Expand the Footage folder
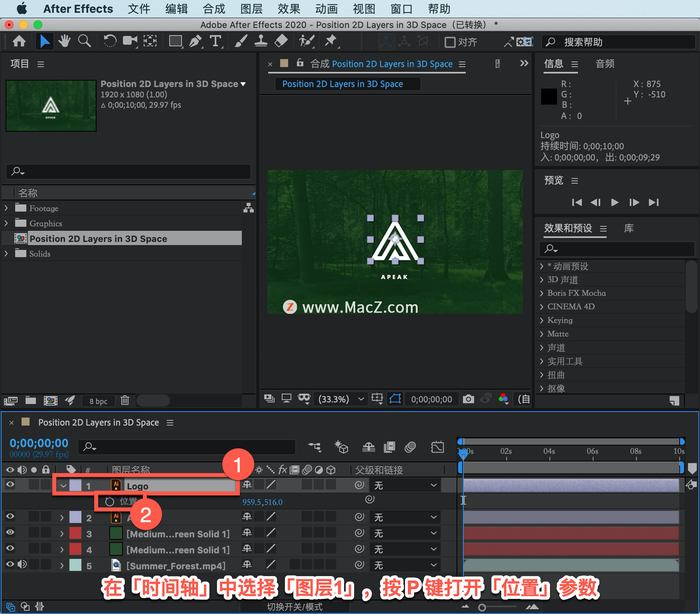This screenshot has height=614, width=700. [6, 208]
